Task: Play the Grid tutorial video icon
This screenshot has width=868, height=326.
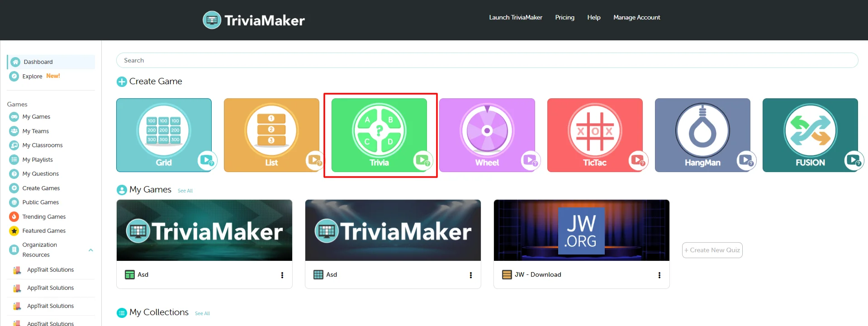Action: tap(207, 160)
